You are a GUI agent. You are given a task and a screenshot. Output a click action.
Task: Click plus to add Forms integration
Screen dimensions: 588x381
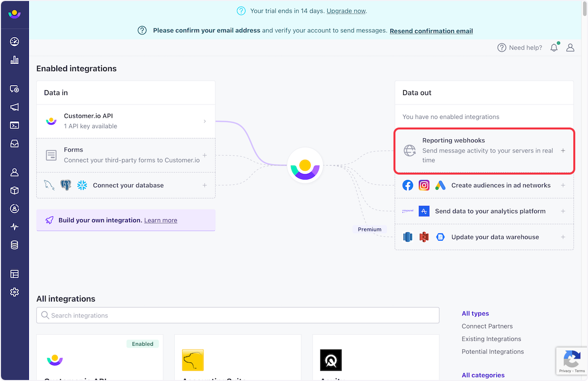(x=205, y=155)
